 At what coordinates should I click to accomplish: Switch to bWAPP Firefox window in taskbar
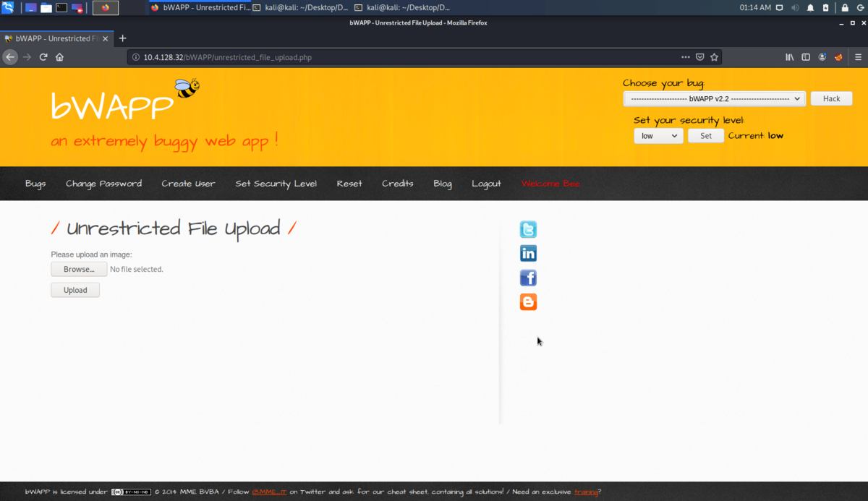point(200,8)
